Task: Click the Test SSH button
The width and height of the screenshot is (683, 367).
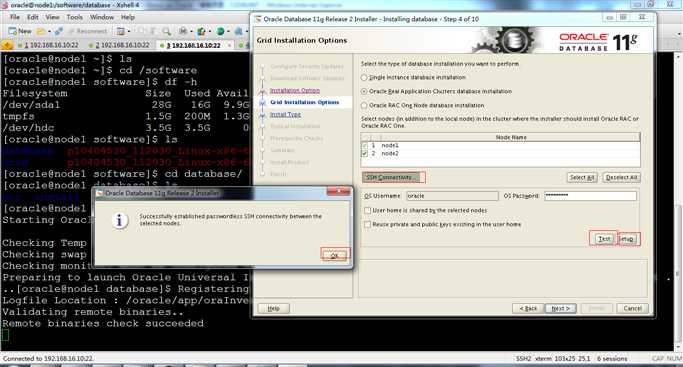Action: click(x=603, y=239)
